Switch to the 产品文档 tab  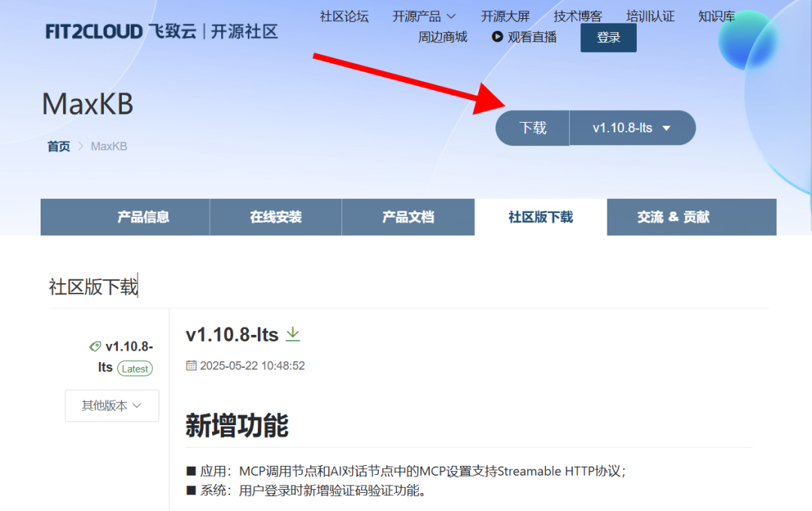pos(408,217)
